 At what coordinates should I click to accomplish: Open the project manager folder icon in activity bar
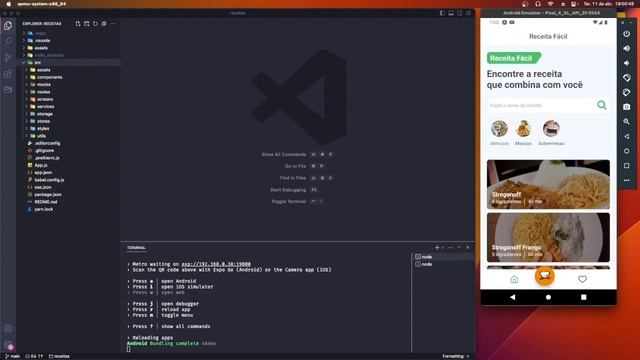tap(8, 89)
